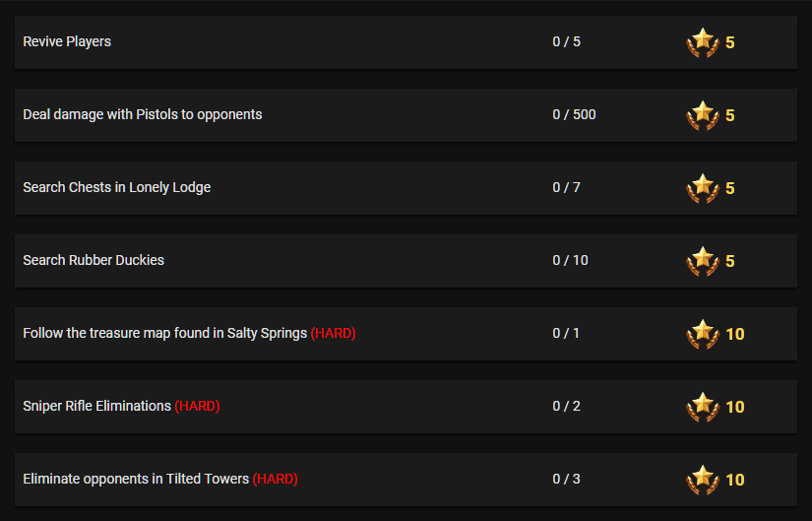This screenshot has height=521, width=812.
Task: Click the star icon on Salty Springs treasure row
Action: 703,334
